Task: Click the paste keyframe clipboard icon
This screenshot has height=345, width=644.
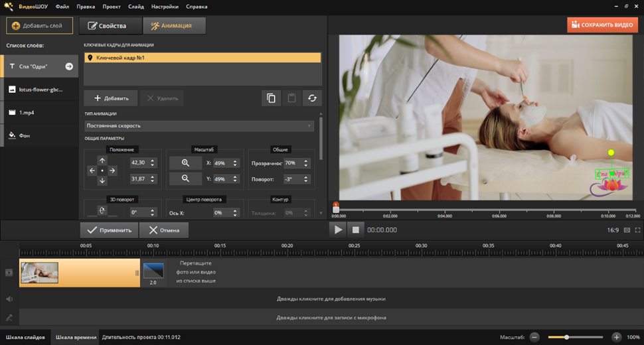Action: (291, 98)
